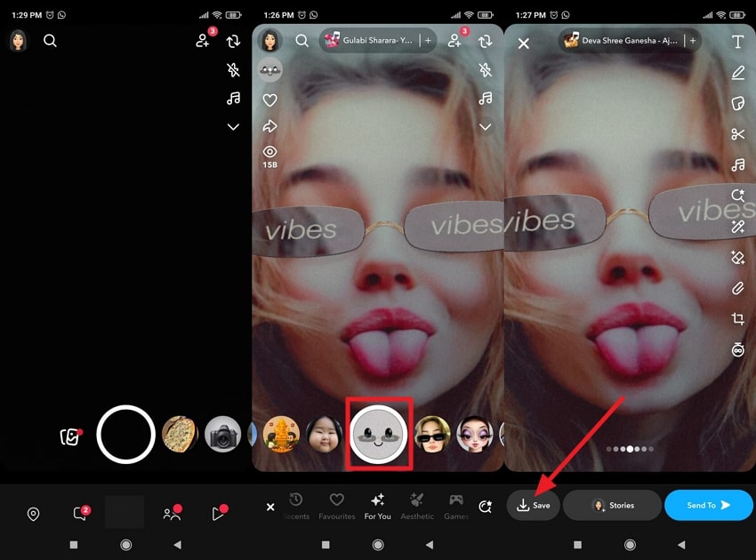
Task: Select the crop tool icon
Action: click(x=737, y=318)
